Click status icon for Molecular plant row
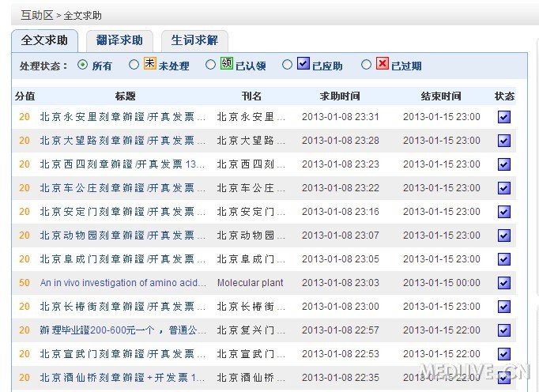 tap(504, 283)
